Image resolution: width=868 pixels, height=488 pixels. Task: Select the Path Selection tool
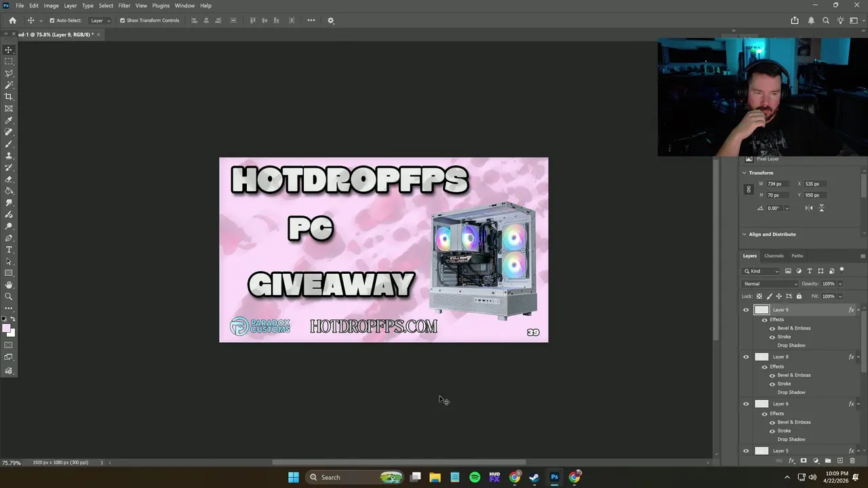9,262
